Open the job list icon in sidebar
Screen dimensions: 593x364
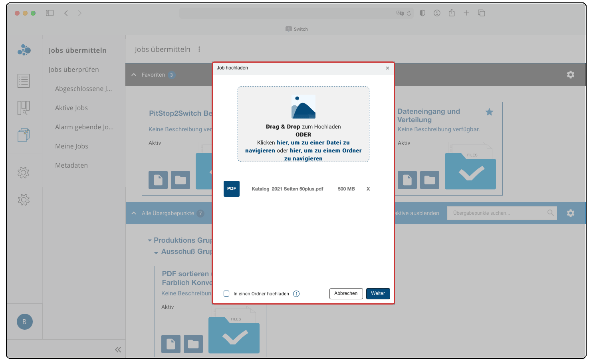coord(24,81)
